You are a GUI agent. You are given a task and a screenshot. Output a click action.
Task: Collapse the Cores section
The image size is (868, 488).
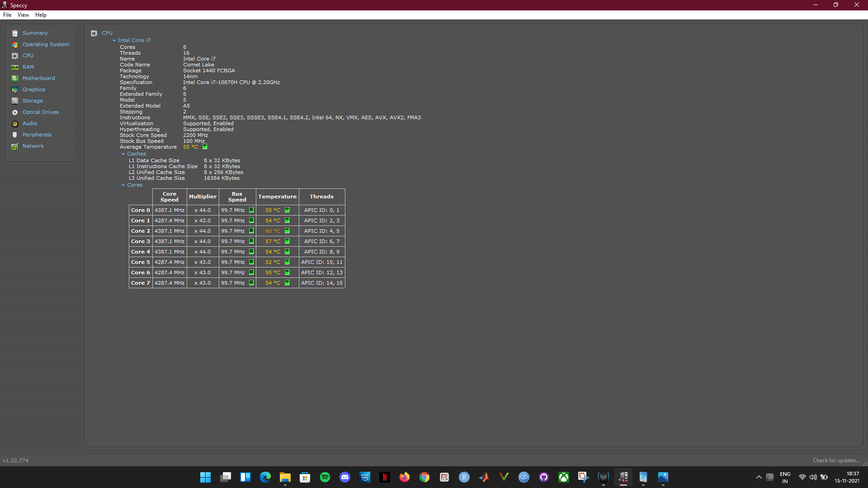123,185
